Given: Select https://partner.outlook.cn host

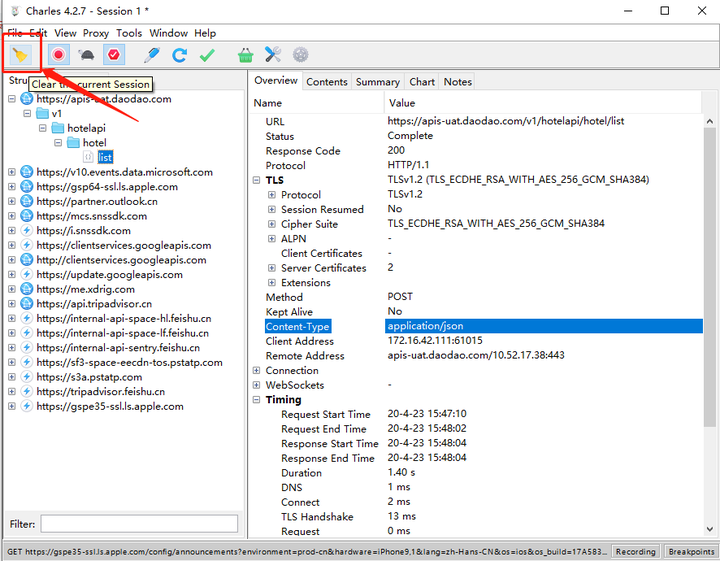Looking at the screenshot, I should coord(97,202).
